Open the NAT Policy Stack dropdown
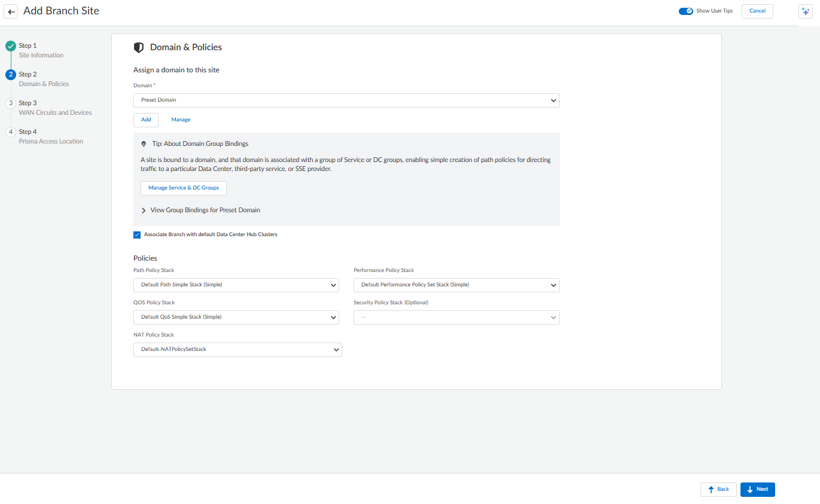The image size is (820, 504). coord(237,350)
